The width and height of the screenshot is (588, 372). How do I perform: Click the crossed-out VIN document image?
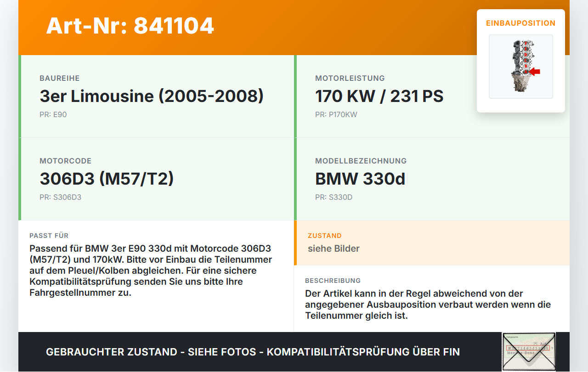point(529,352)
